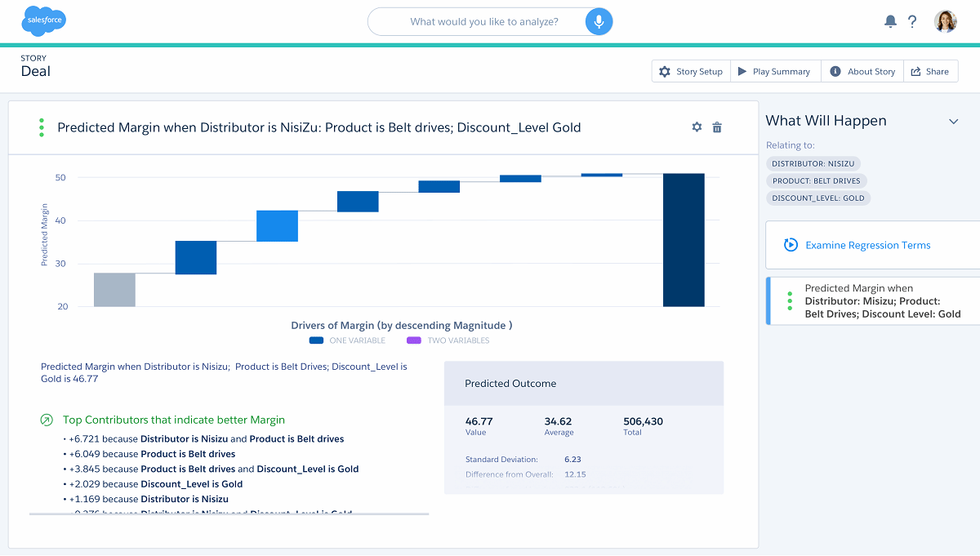Click the green three-dot menu on the card

41,127
